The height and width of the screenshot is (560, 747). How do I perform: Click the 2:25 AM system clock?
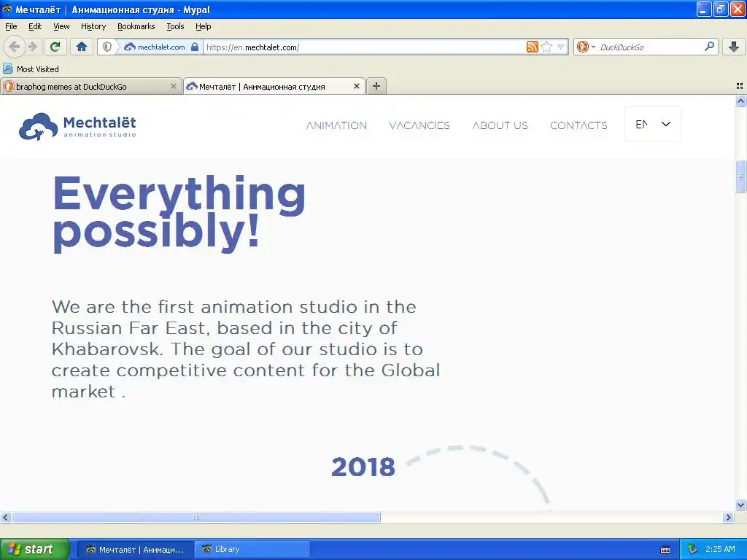(x=720, y=549)
